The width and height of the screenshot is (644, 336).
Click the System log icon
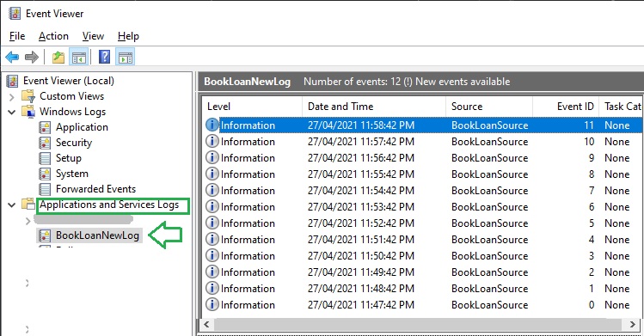pos(45,174)
